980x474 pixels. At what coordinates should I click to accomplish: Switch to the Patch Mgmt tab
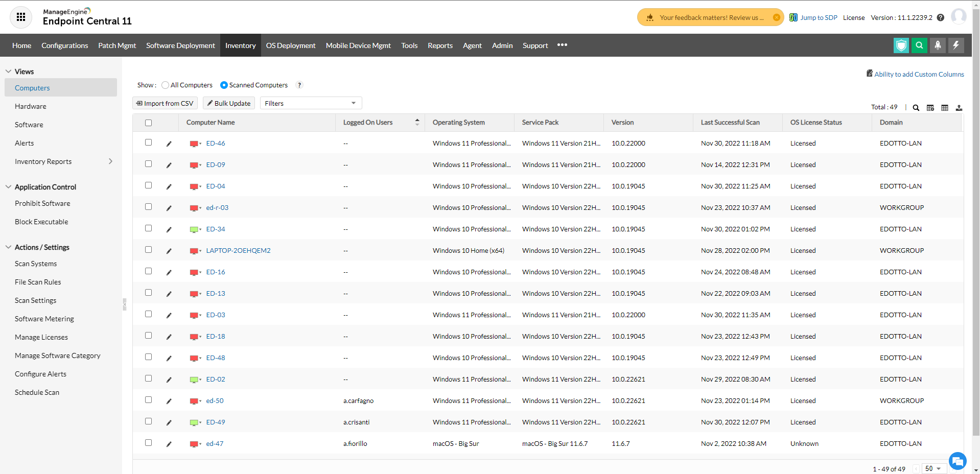click(x=117, y=45)
